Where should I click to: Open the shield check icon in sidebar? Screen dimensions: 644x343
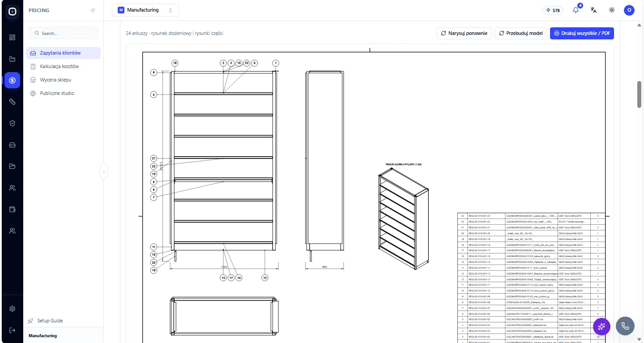pyautogui.click(x=12, y=123)
